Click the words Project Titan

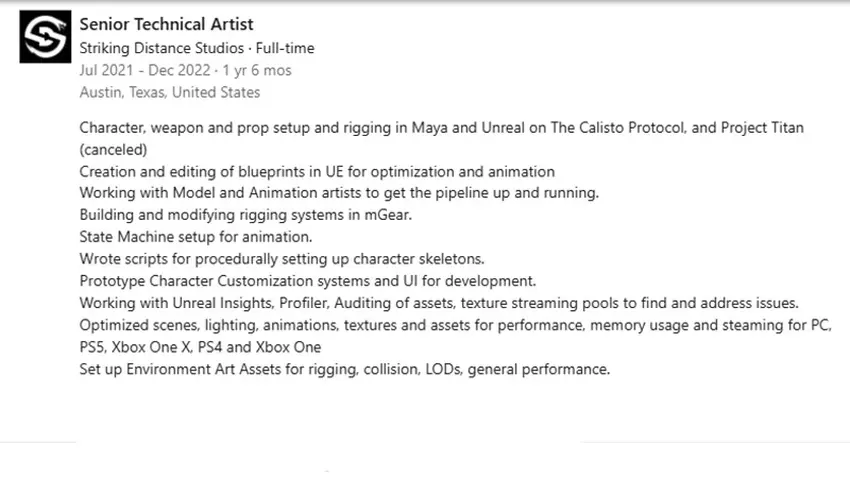pos(755,128)
